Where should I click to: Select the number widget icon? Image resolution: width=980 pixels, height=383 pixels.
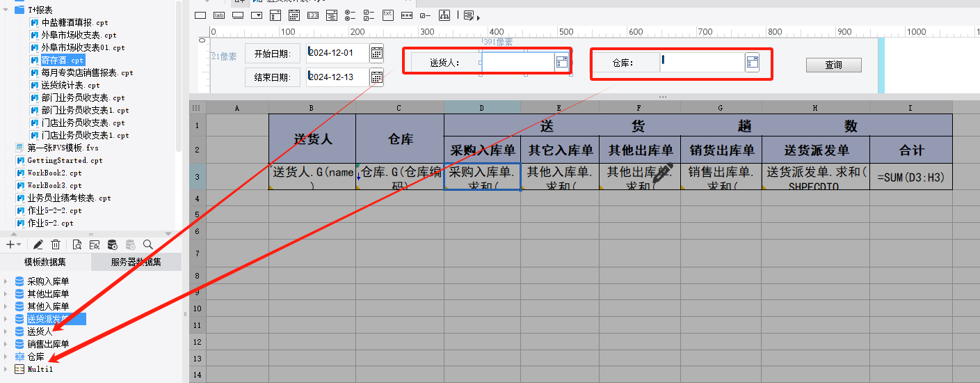pos(313,15)
